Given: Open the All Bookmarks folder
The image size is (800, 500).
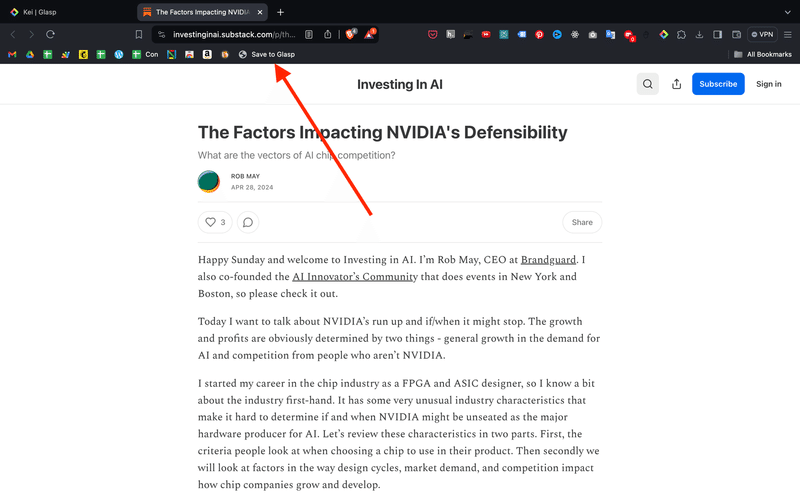Looking at the screenshot, I should 763,54.
